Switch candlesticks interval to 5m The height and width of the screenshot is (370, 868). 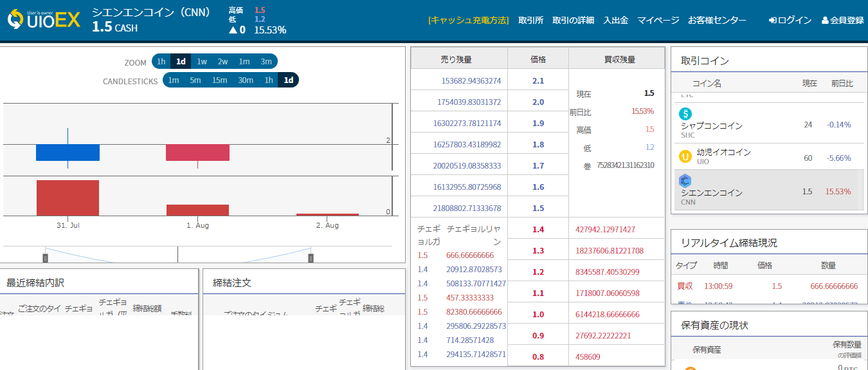point(195,80)
